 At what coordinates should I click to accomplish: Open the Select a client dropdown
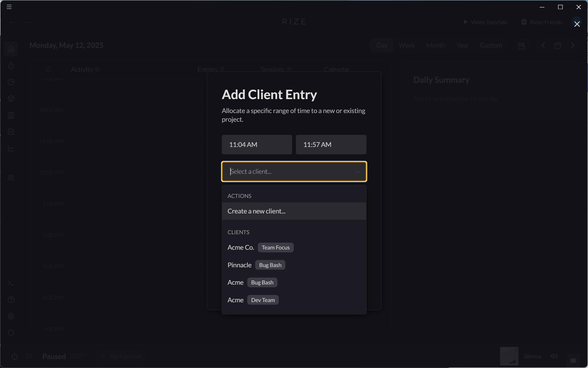tap(294, 171)
